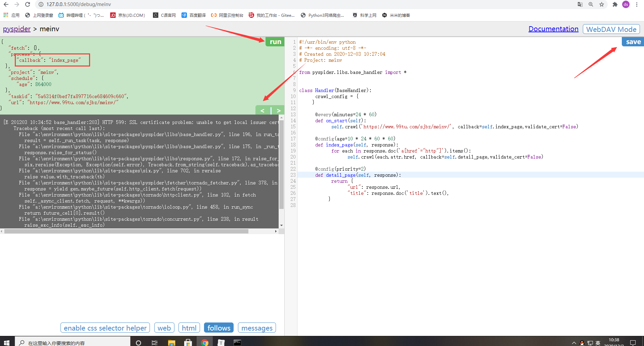Go to the pyspider home link
Image resolution: width=644 pixels, height=346 pixels.
coord(17,29)
